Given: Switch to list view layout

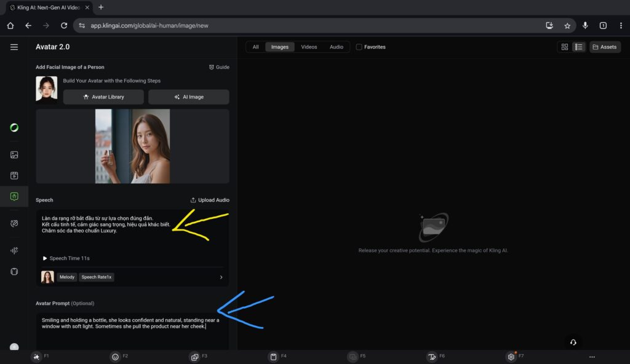Looking at the screenshot, I should click(x=578, y=47).
